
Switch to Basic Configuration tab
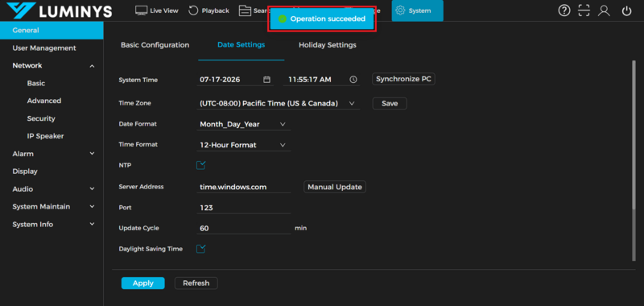click(155, 45)
